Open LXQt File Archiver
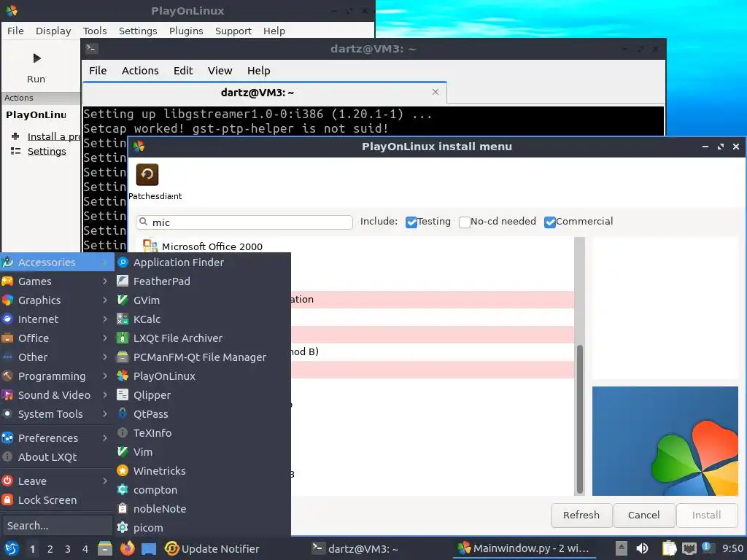 203,338
